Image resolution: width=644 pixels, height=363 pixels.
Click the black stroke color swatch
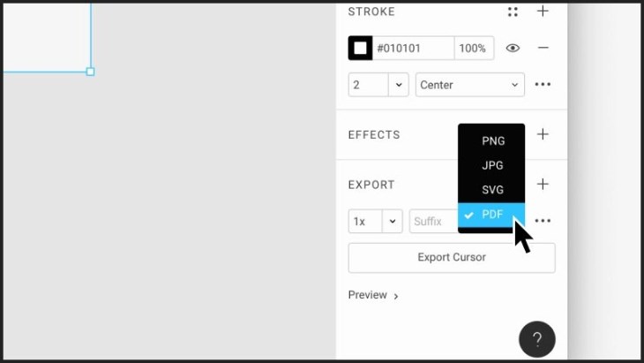pos(360,48)
